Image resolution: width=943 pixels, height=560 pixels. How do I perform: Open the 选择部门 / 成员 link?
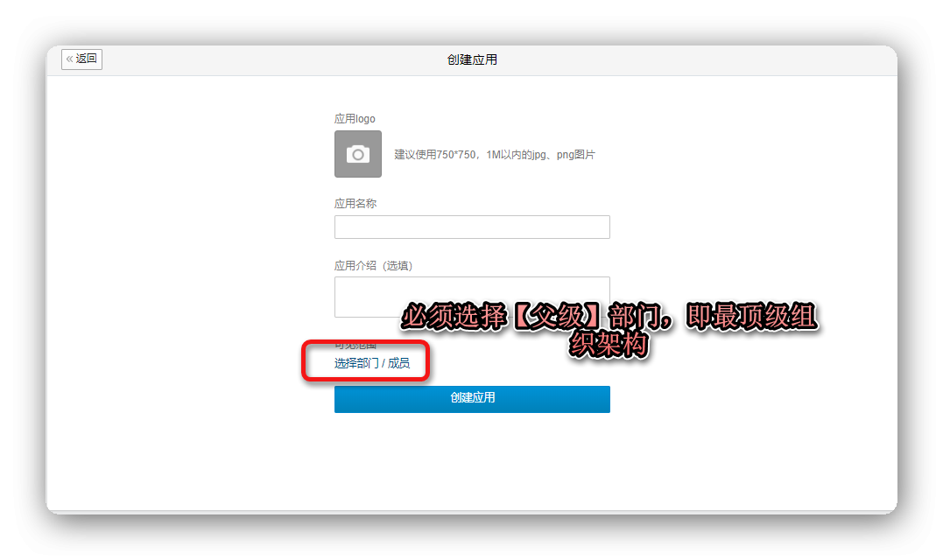click(x=371, y=363)
